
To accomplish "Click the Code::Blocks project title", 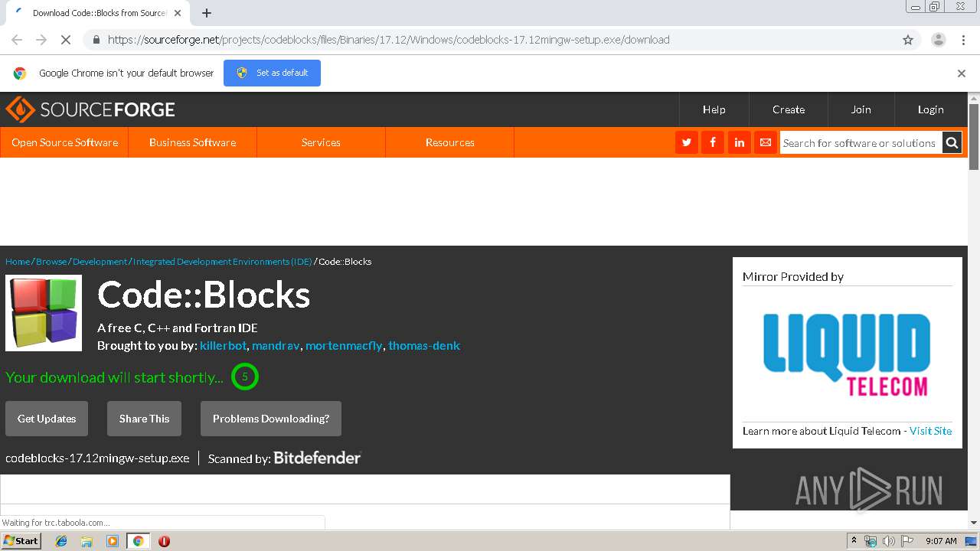I will [x=204, y=295].
